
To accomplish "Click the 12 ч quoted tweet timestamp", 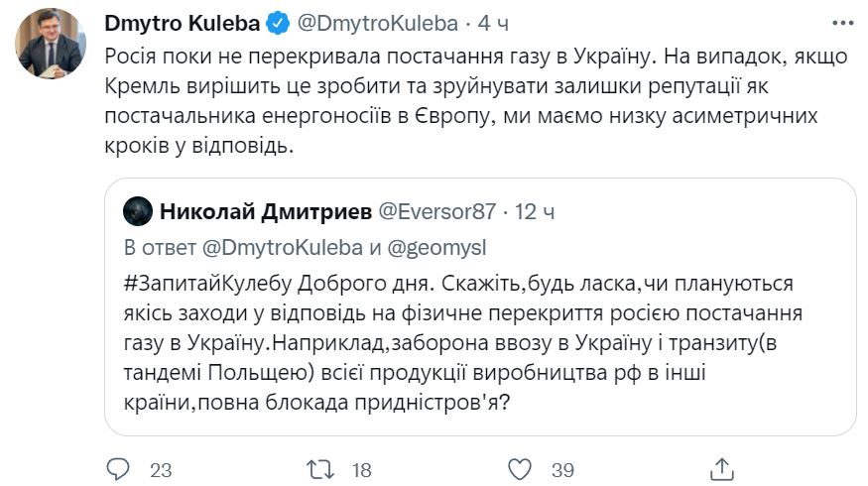I will tap(536, 211).
